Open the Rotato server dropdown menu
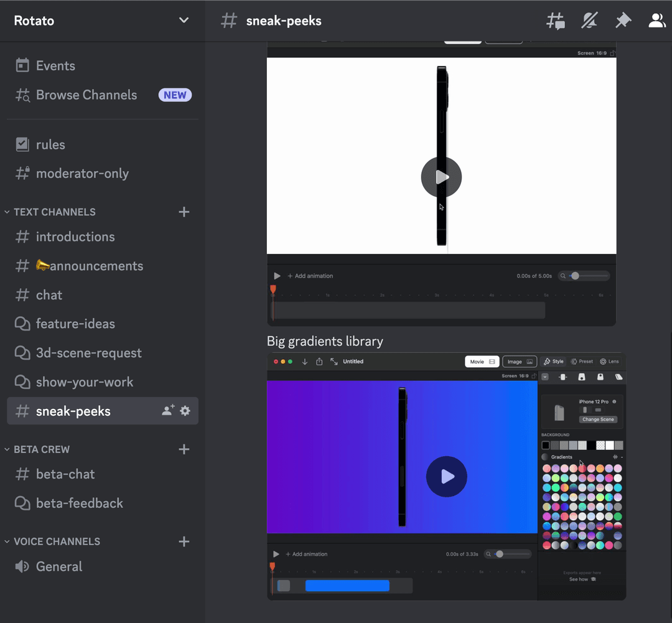This screenshot has height=623, width=672. [x=184, y=20]
